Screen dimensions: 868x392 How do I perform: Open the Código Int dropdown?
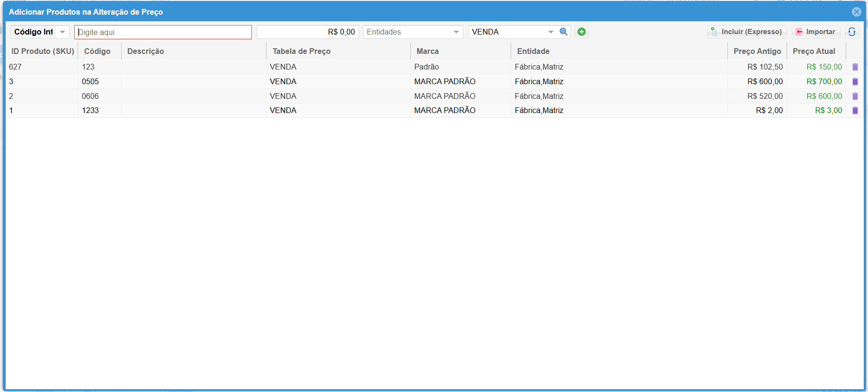62,32
